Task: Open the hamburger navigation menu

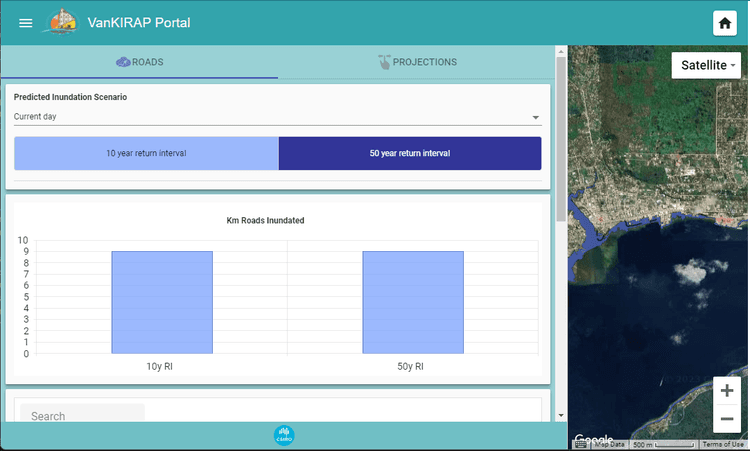Action: coord(26,23)
